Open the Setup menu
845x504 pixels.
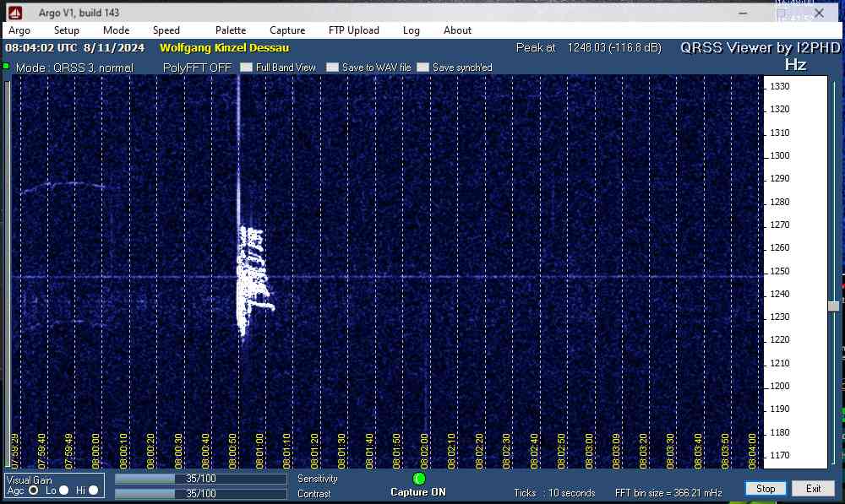(66, 30)
